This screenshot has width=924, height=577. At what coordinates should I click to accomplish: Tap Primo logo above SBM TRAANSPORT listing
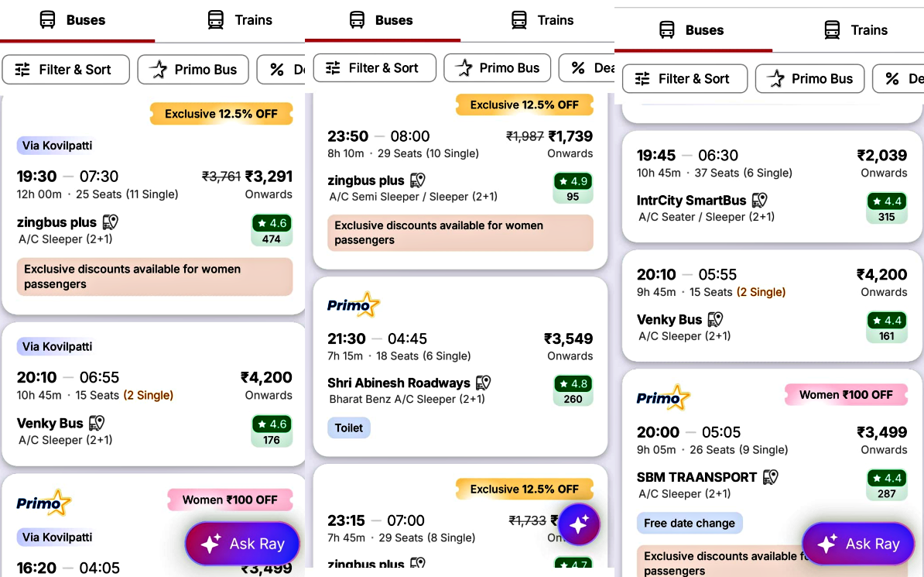point(663,397)
